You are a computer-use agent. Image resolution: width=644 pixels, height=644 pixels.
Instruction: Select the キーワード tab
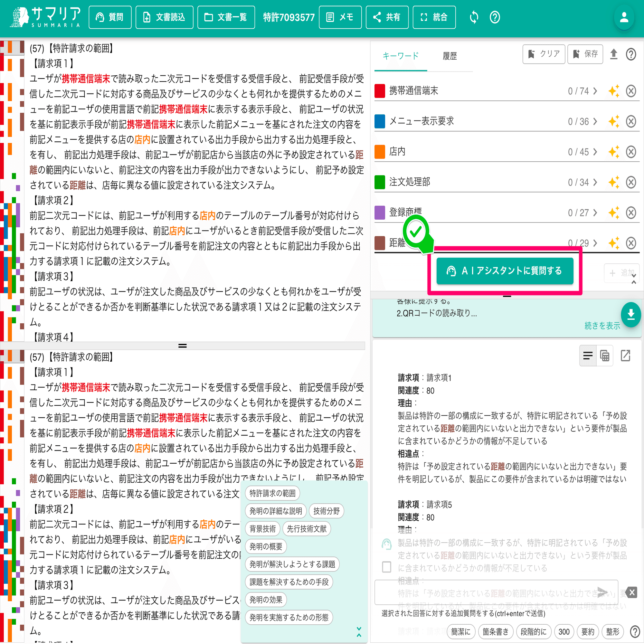(400, 56)
